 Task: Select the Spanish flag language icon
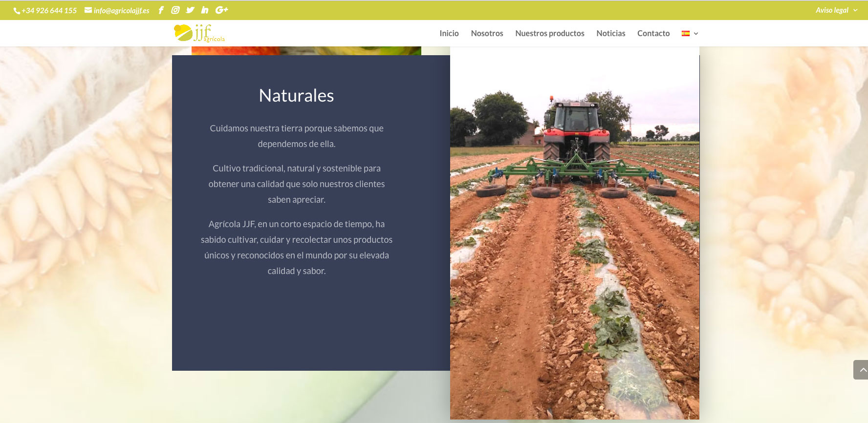(686, 34)
